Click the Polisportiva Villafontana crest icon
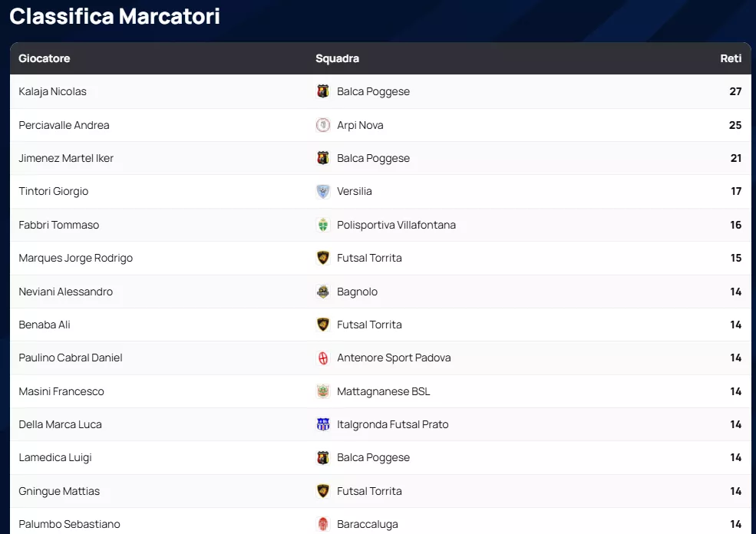This screenshot has width=756, height=534. (323, 225)
